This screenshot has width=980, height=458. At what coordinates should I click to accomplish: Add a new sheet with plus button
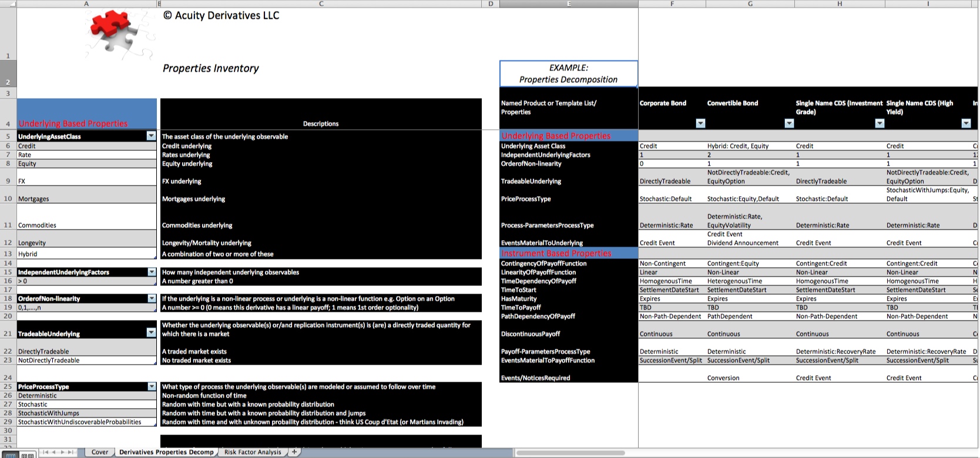294,452
